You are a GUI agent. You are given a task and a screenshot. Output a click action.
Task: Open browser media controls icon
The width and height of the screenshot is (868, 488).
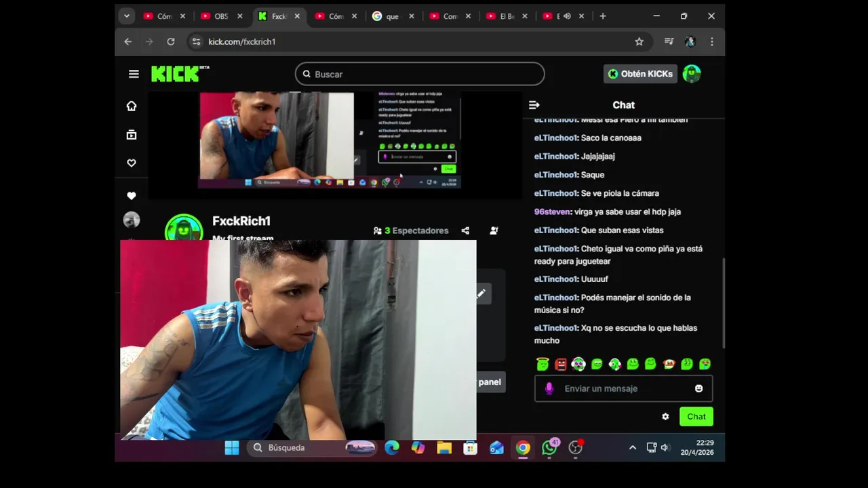tap(669, 41)
